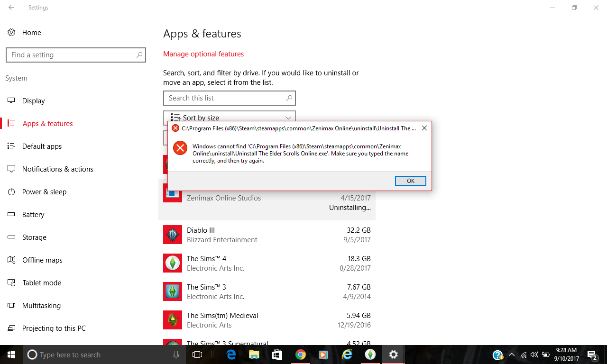
Task: Close the 'Windows cannot find' error dialog
Action: click(x=424, y=128)
